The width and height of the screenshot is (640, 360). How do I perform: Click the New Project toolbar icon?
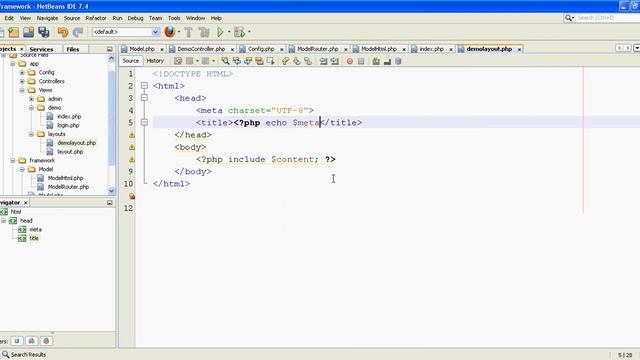tap(13, 32)
